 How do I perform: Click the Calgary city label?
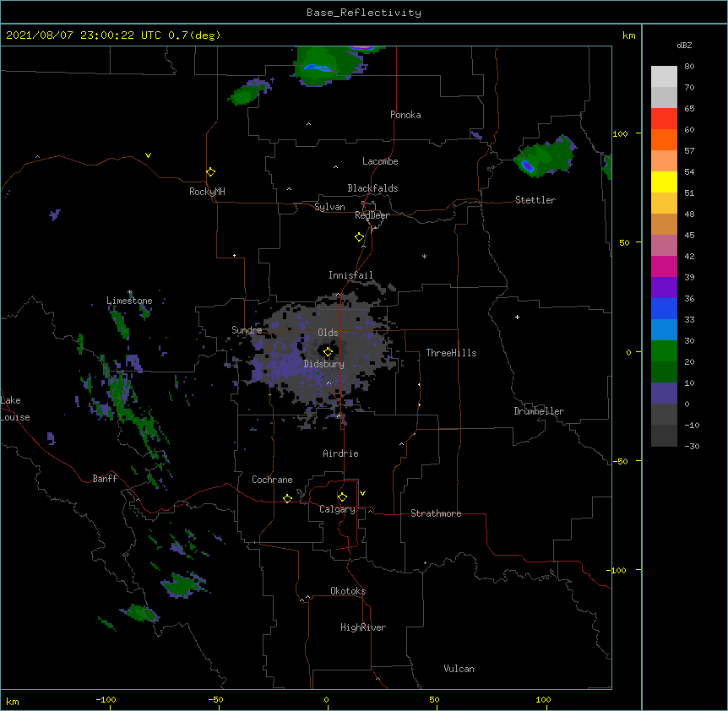(337, 509)
